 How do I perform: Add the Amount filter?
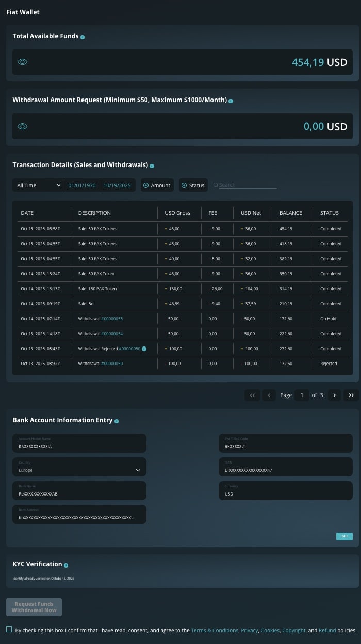[x=157, y=185]
